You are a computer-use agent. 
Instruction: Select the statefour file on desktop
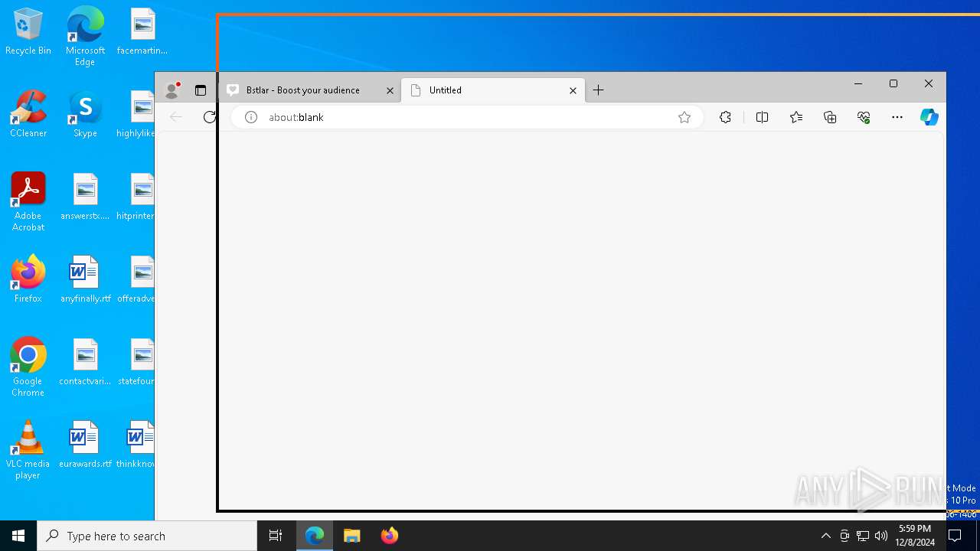pos(136,363)
